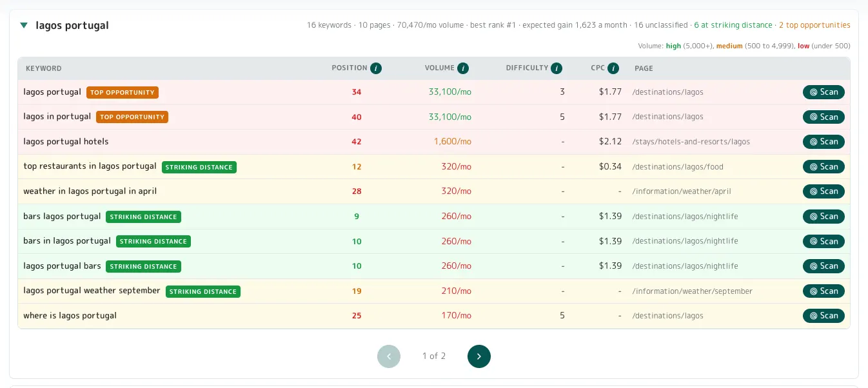Click volume value 1,600/mo
This screenshot has height=388, width=868.
click(x=452, y=141)
